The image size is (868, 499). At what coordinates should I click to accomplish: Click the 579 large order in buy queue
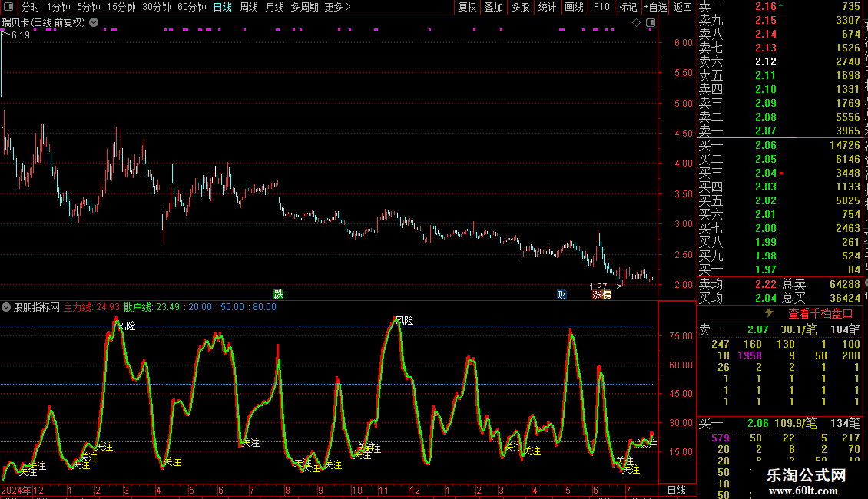point(721,438)
